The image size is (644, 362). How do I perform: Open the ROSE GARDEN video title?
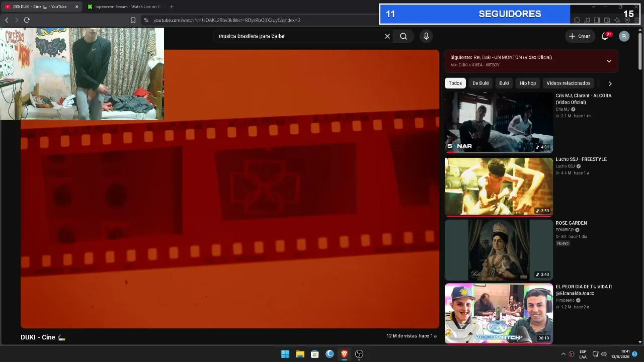click(571, 223)
